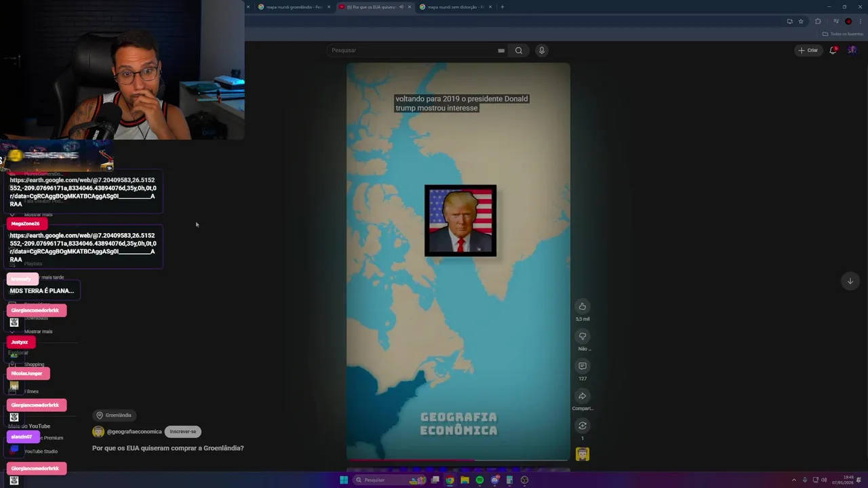Share the Short via Compartilhar icon

[583, 396]
